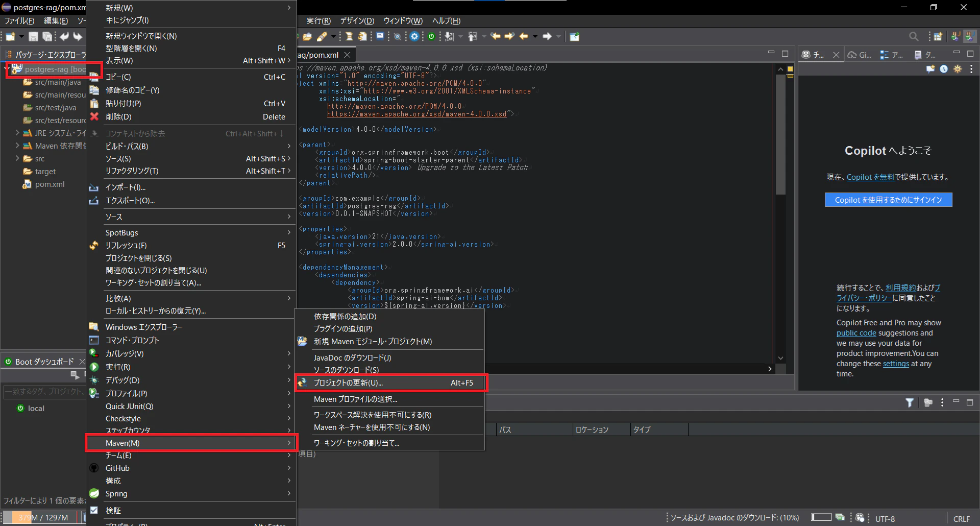Open the 新規(W) submenu arrow entry
The width and height of the screenshot is (980, 526).
(191, 8)
